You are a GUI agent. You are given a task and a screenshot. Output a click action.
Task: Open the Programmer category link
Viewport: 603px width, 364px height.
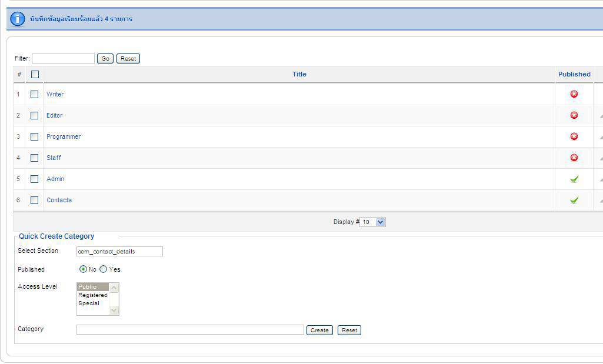pyautogui.click(x=64, y=136)
